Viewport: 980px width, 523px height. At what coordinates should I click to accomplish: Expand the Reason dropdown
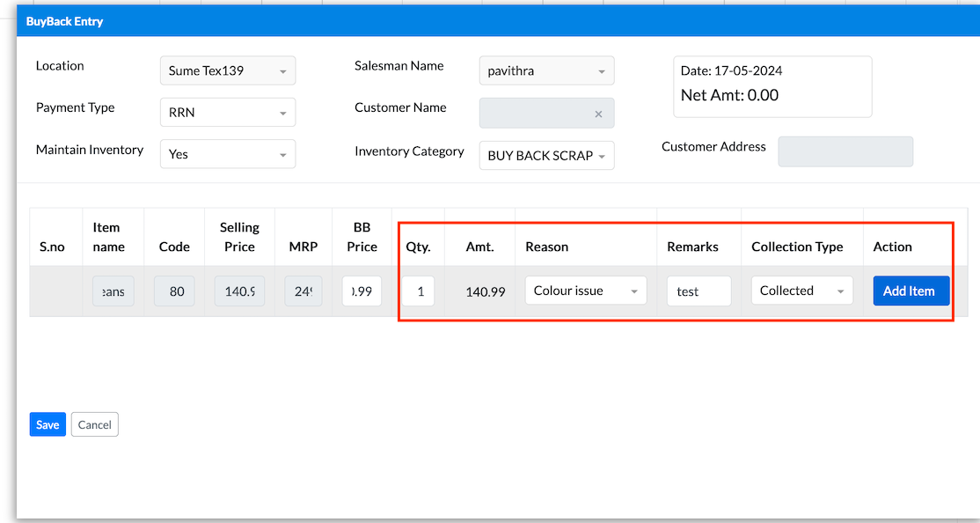coord(585,291)
